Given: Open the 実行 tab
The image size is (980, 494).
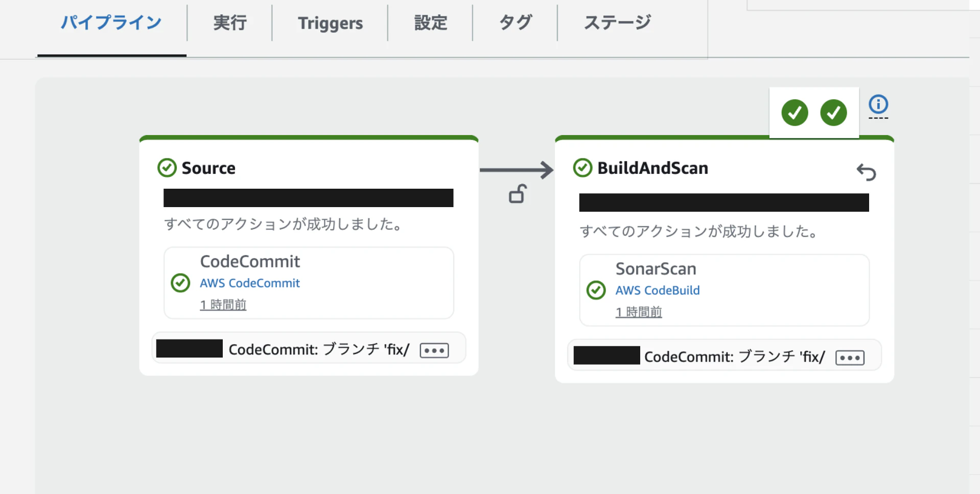Looking at the screenshot, I should click(x=230, y=23).
